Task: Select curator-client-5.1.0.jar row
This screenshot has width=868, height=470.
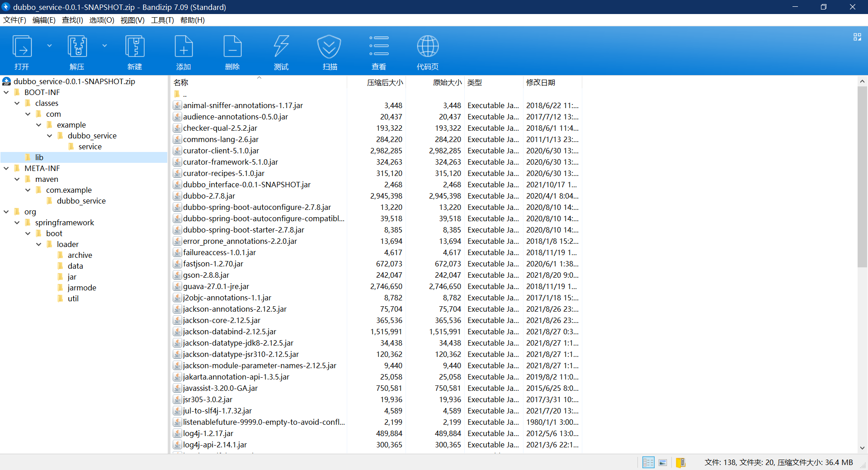Action: pos(377,151)
